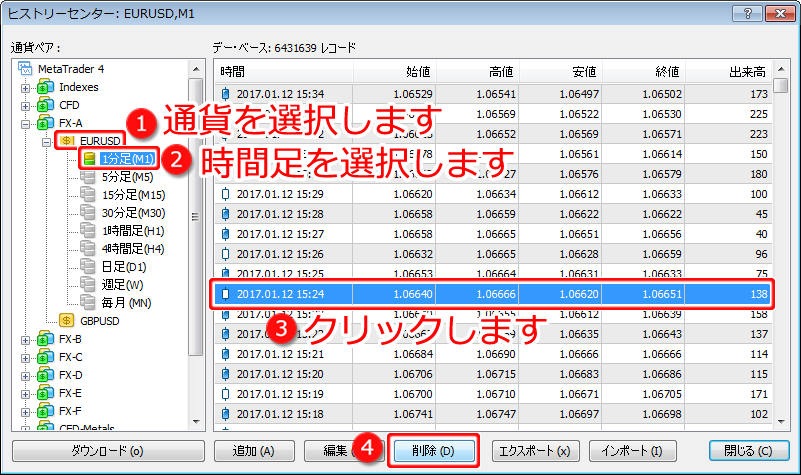Click the Indexes group folder icon
The width and height of the screenshot is (801, 475).
pos(45,87)
